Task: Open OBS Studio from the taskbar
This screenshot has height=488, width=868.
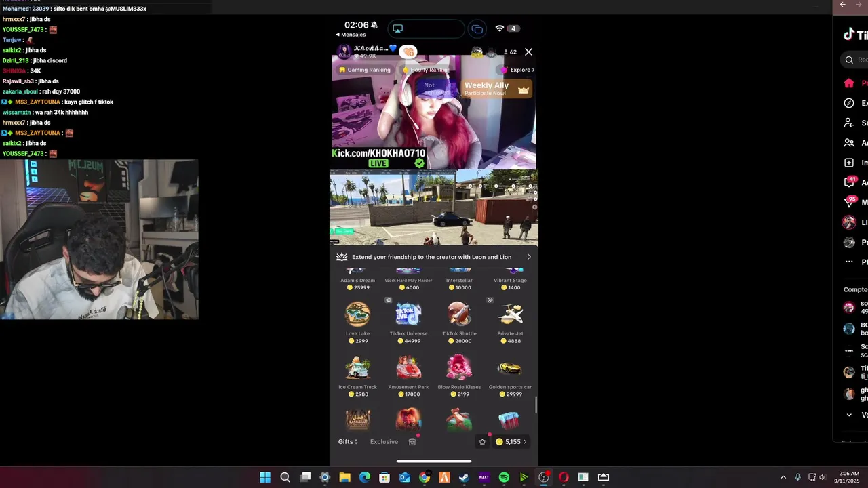Action: coord(544,477)
